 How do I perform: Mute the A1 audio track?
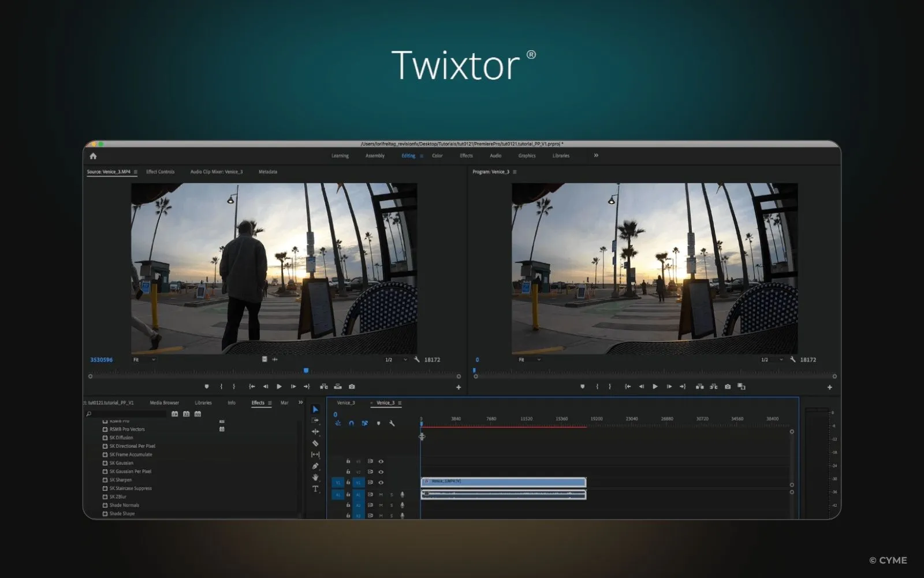[381, 495]
